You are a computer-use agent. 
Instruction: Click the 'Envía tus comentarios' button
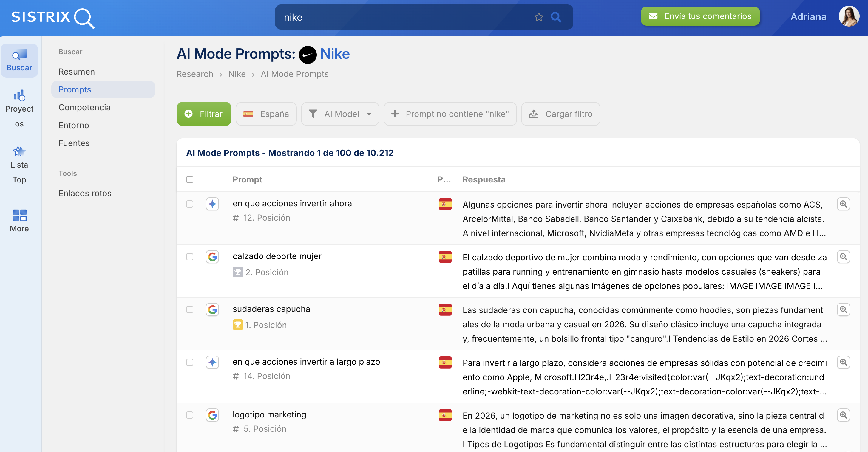pyautogui.click(x=700, y=16)
